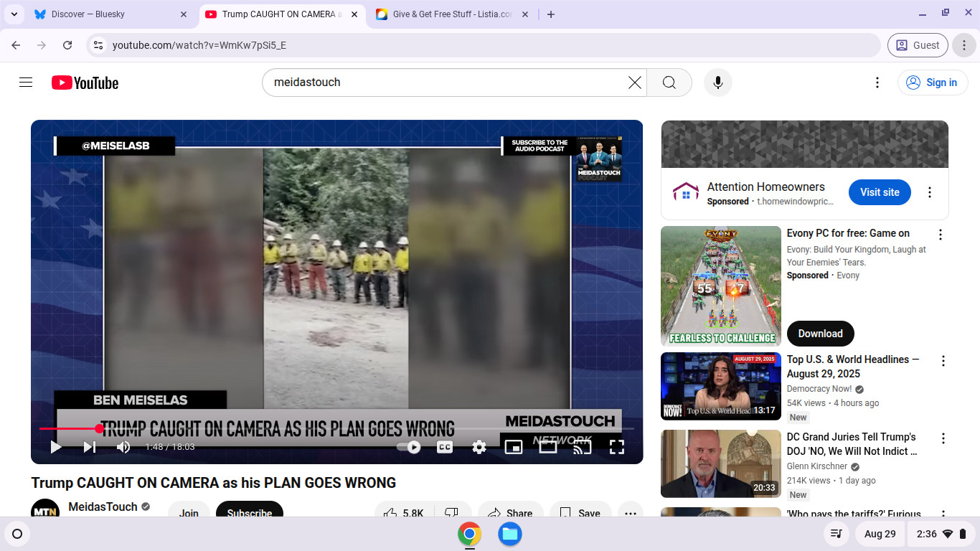The width and height of the screenshot is (980, 551).
Task: Open Democracy Now headlines video thumbnail
Action: 721,386
